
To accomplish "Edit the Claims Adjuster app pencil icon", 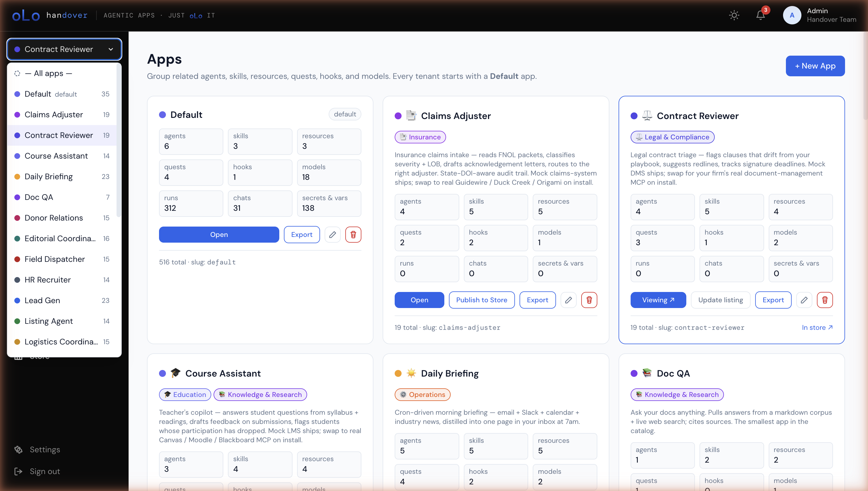I will click(x=568, y=300).
